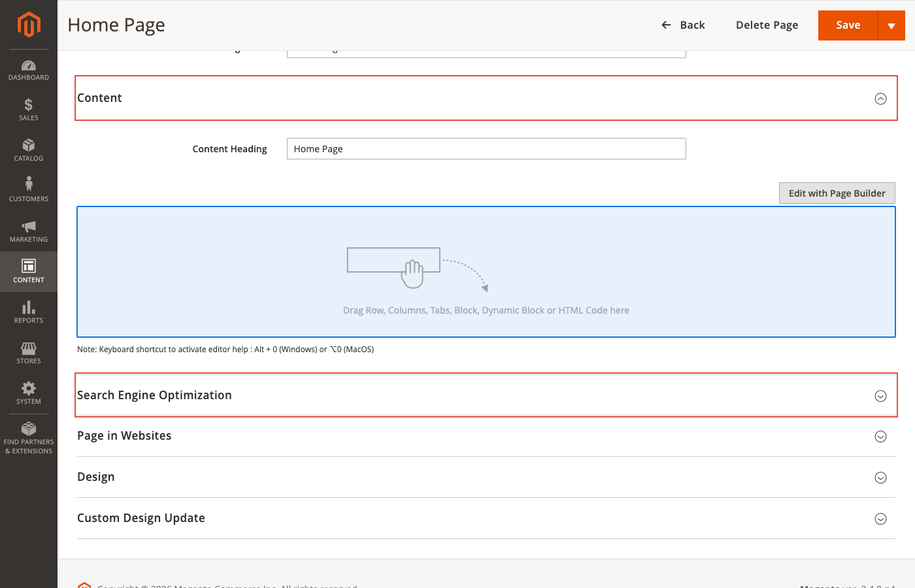
Task: Select the Sales sidebar icon
Action: pos(29,110)
